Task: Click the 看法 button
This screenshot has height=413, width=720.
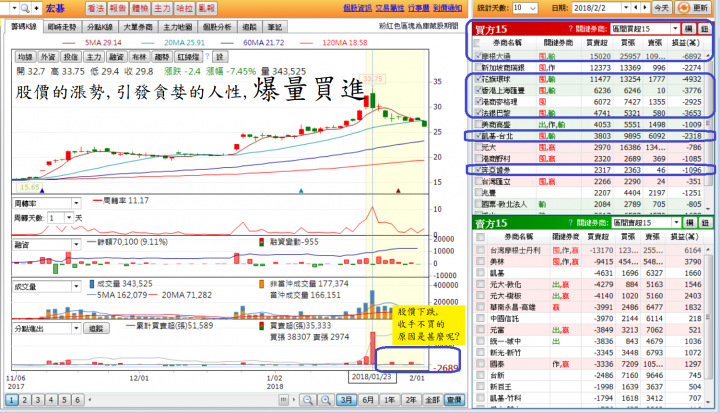Action: 96,8
